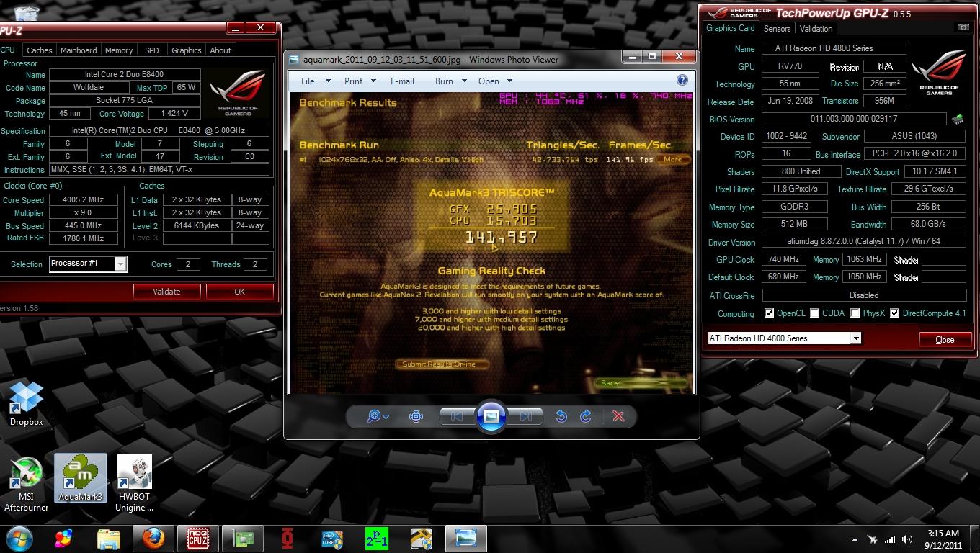The image size is (980, 553).
Task: Click Validate button in CPU-Z
Action: pos(166,292)
